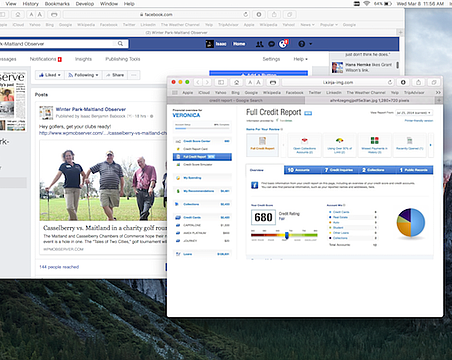Expand hidden favorites chevron in credit window
This screenshot has height=360, width=452.
click(x=438, y=92)
